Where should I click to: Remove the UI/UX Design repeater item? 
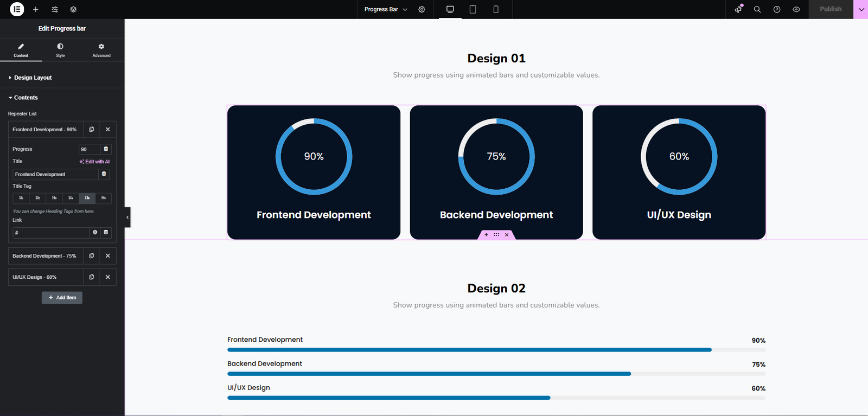[x=108, y=277]
